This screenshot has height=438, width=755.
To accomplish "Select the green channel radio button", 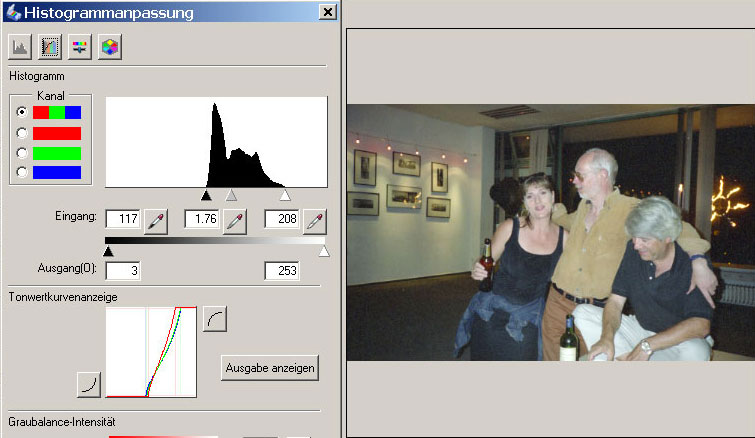I will [x=22, y=153].
